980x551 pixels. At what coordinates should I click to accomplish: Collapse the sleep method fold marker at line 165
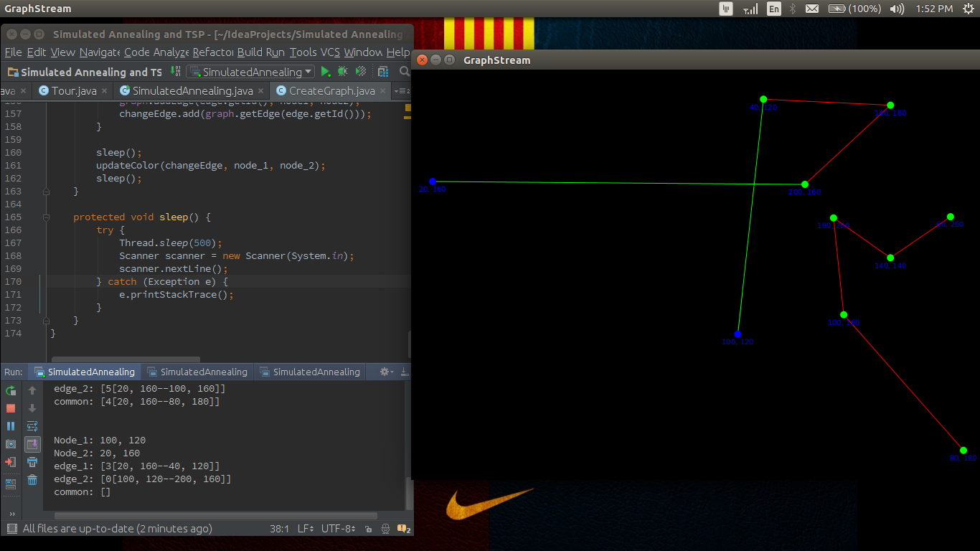pos(46,217)
